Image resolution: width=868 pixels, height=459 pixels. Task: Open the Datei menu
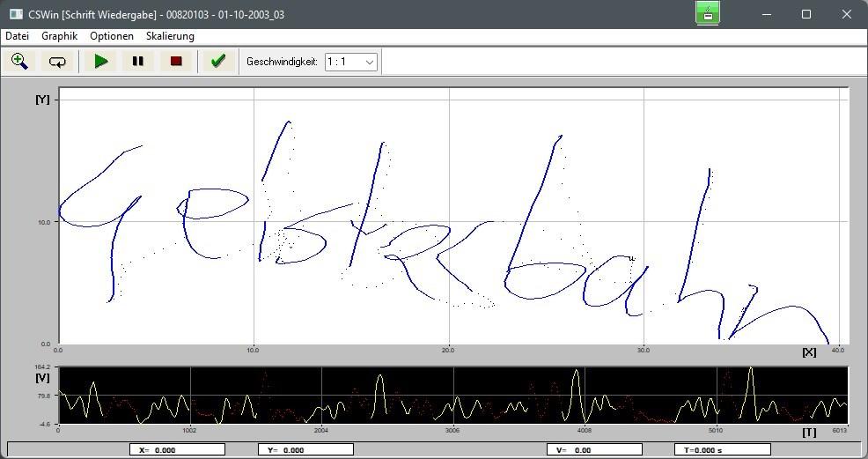point(17,36)
